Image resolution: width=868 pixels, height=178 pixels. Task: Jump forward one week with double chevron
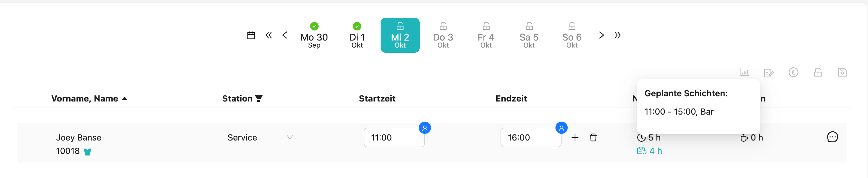click(617, 35)
